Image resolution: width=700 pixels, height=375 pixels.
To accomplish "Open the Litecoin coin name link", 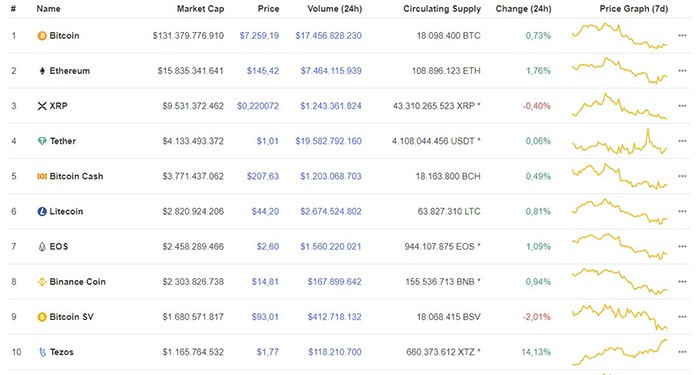I will pyautogui.click(x=66, y=212).
